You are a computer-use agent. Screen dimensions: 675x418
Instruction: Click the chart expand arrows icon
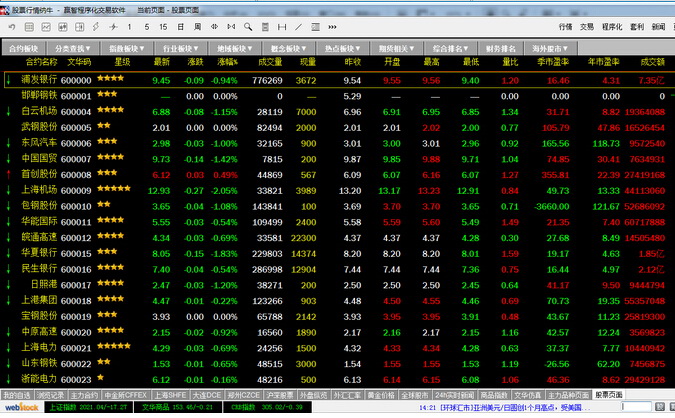231,27
